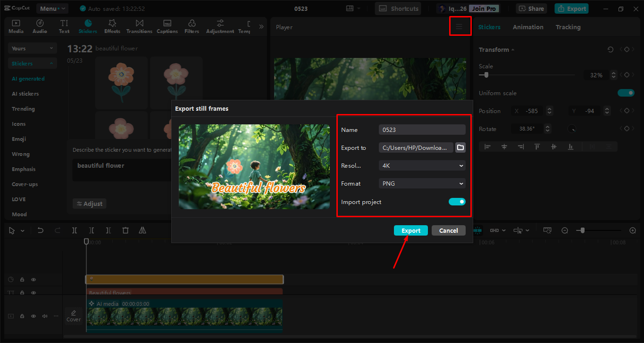Open the Effects panel
This screenshot has height=343, width=644.
(112, 26)
